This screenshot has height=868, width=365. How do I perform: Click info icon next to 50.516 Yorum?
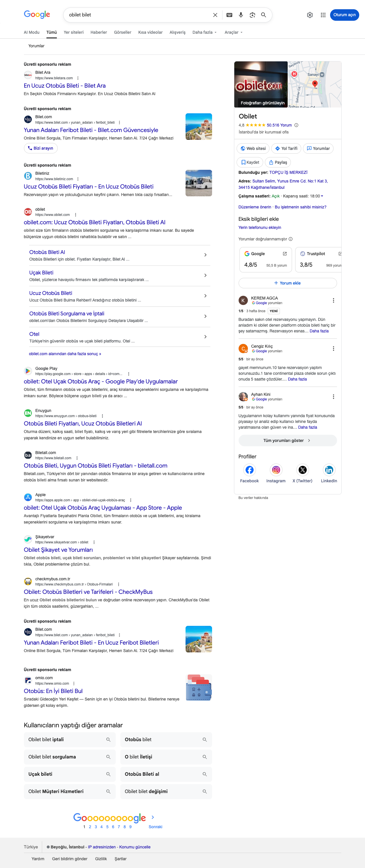click(296, 125)
